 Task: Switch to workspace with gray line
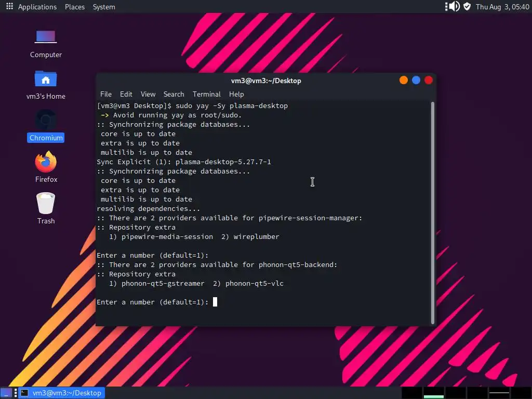pyautogui.click(x=499, y=393)
